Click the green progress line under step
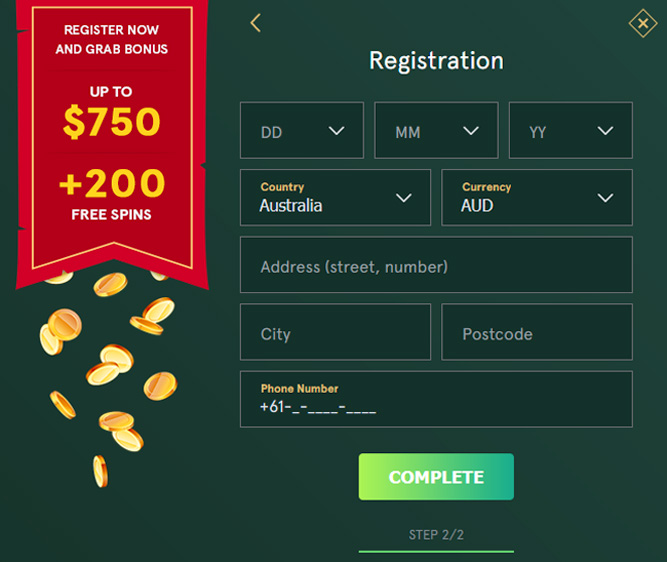The width and height of the screenshot is (667, 562). coord(436,551)
